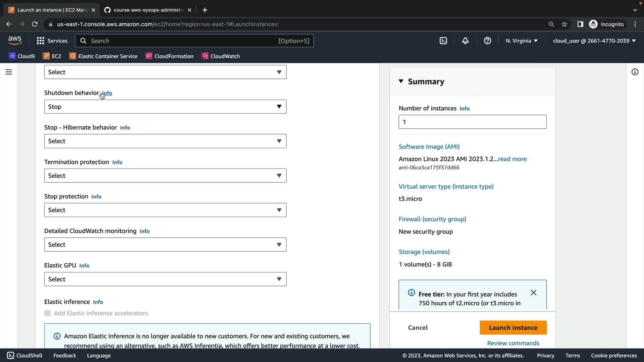Screen dimensions: 644x362
Task: Collapse the Summary section
Action: click(x=401, y=81)
